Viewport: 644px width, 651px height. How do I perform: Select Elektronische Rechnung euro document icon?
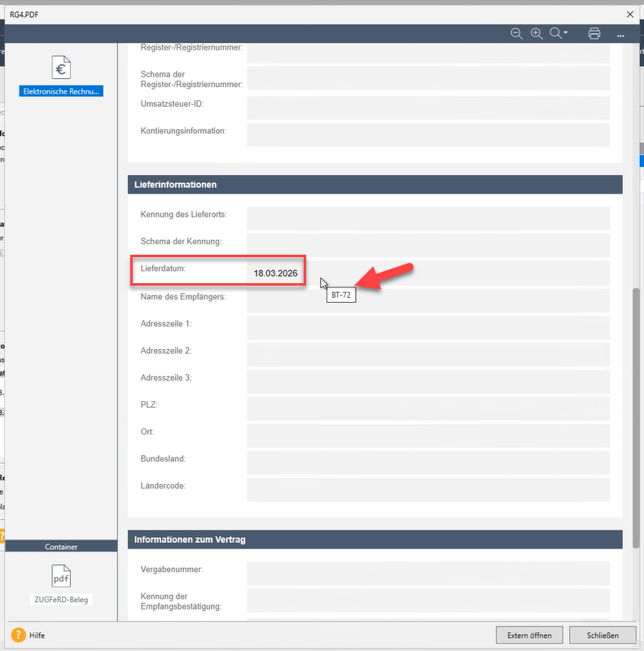pyautogui.click(x=61, y=68)
